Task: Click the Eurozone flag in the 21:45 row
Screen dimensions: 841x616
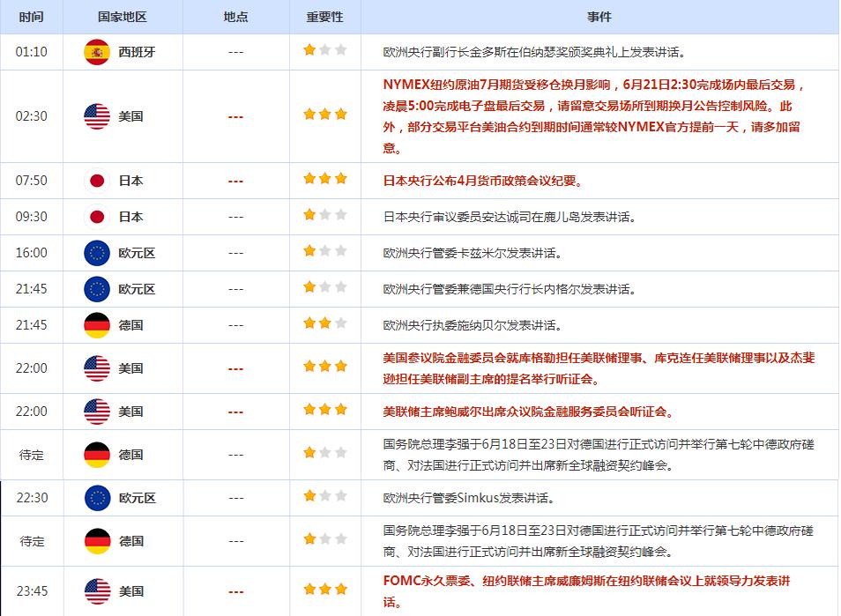Action: (x=97, y=289)
